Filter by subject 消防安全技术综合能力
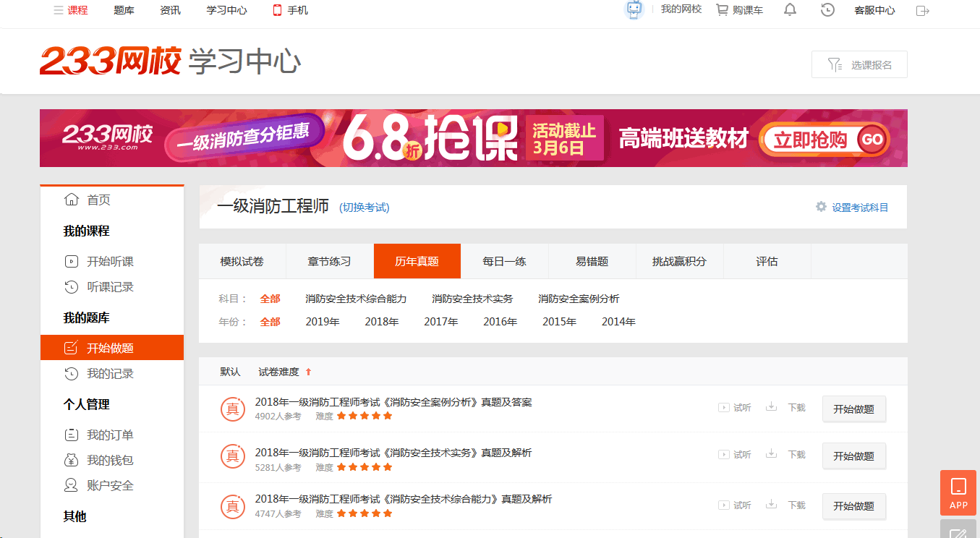The width and height of the screenshot is (980, 538). pos(356,299)
